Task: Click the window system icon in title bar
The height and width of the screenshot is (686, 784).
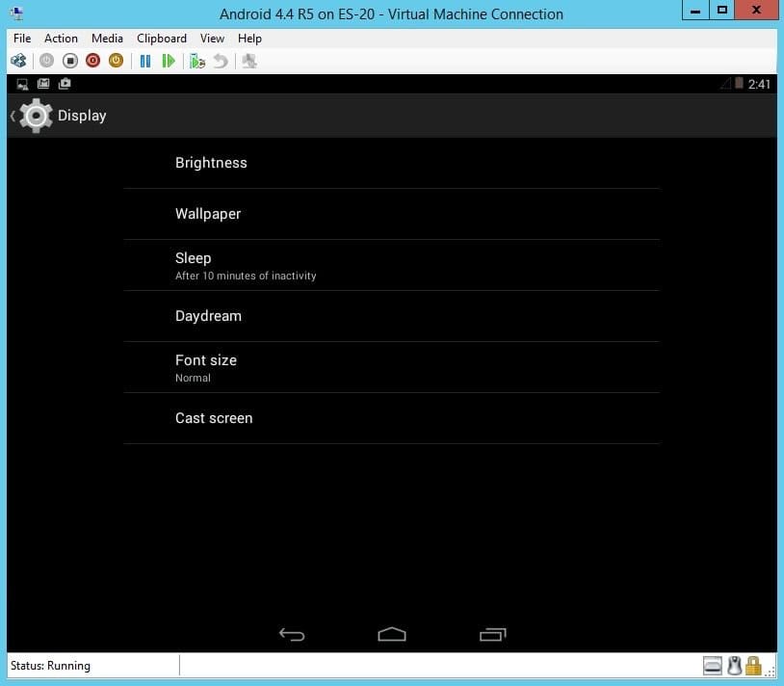Action: [17, 13]
